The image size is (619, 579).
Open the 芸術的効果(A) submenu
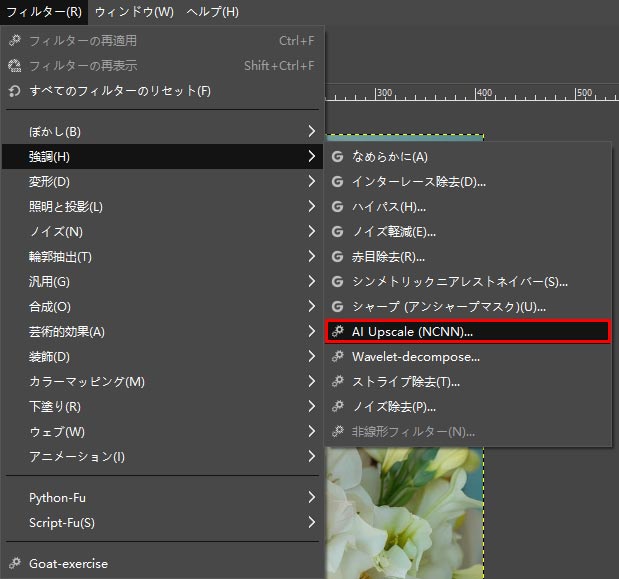tap(67, 332)
